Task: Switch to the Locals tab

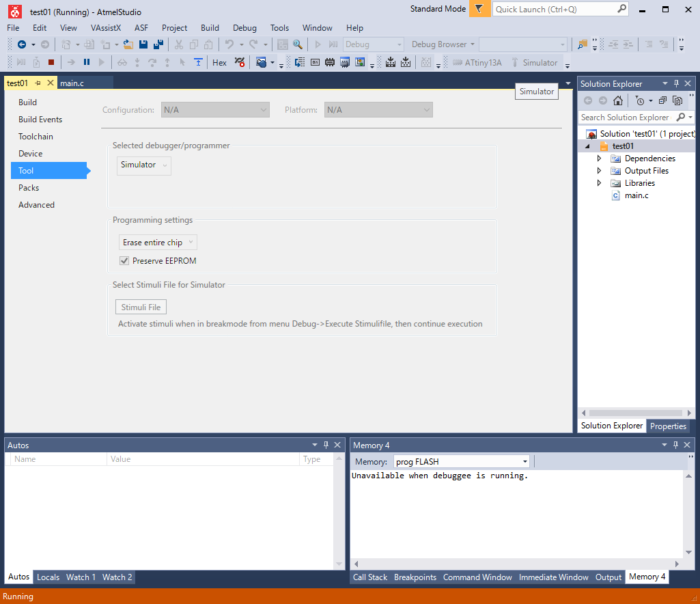Action: coord(48,577)
